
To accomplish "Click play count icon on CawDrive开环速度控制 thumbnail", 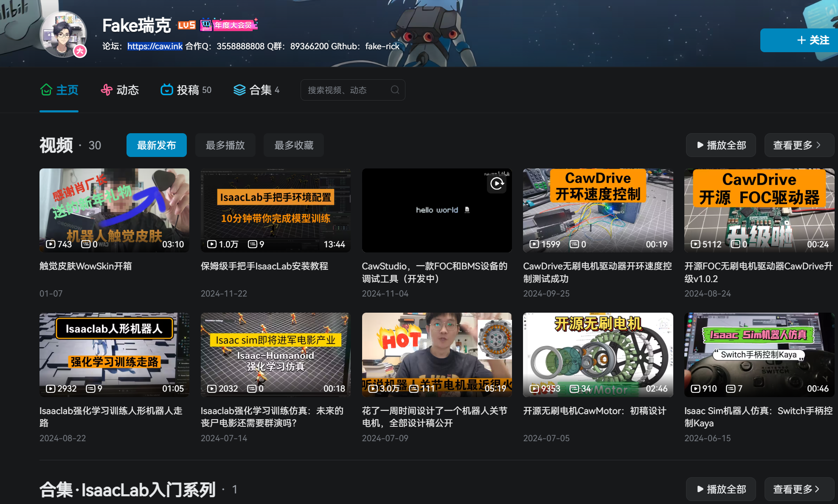I will [534, 244].
